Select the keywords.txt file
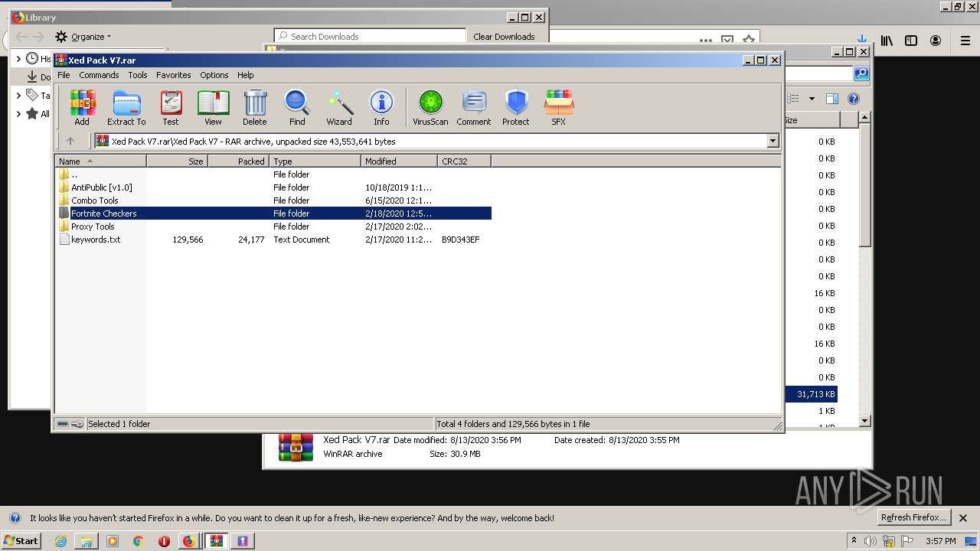This screenshot has width=980, height=551. [x=274, y=240]
